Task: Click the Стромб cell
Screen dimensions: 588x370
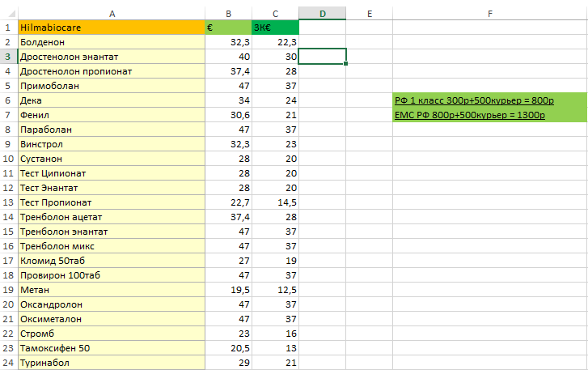Action: point(112,334)
